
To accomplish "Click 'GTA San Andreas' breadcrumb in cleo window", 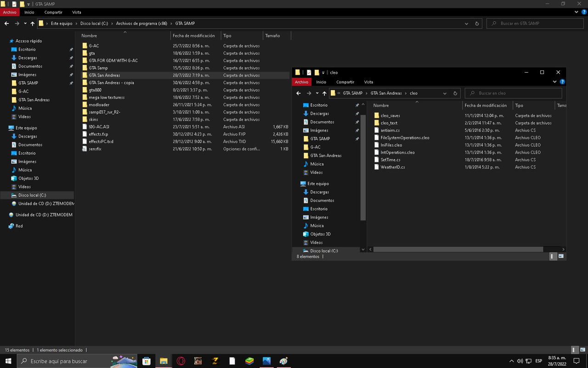I will click(x=386, y=93).
